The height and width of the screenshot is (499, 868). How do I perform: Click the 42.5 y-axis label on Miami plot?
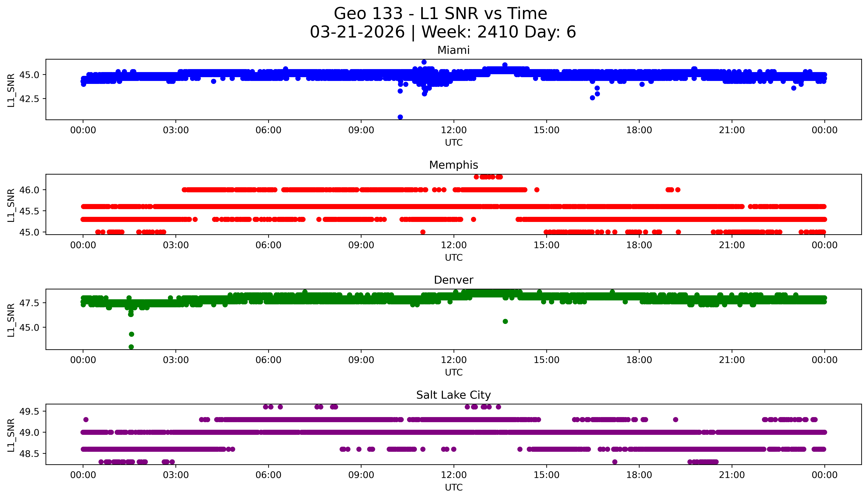coord(29,99)
